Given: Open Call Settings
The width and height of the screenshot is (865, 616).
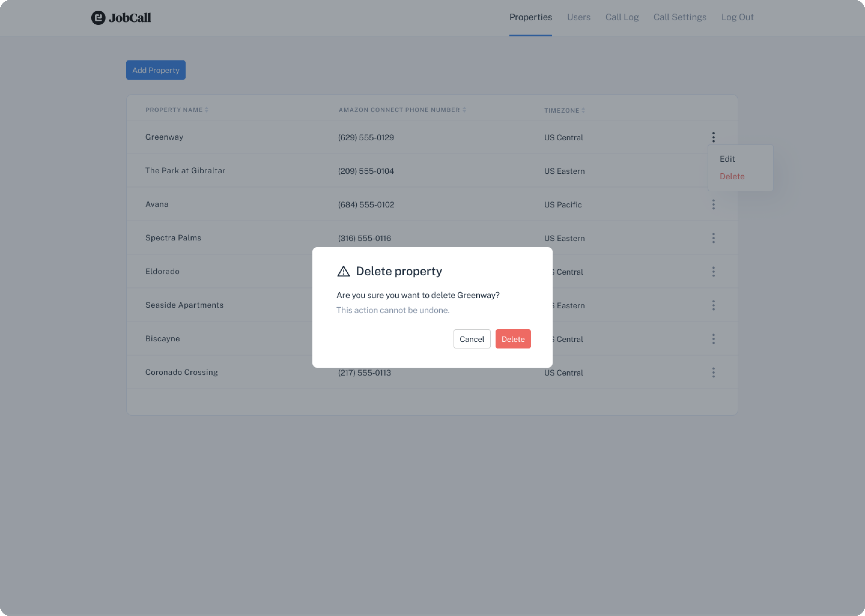Looking at the screenshot, I should (680, 17).
